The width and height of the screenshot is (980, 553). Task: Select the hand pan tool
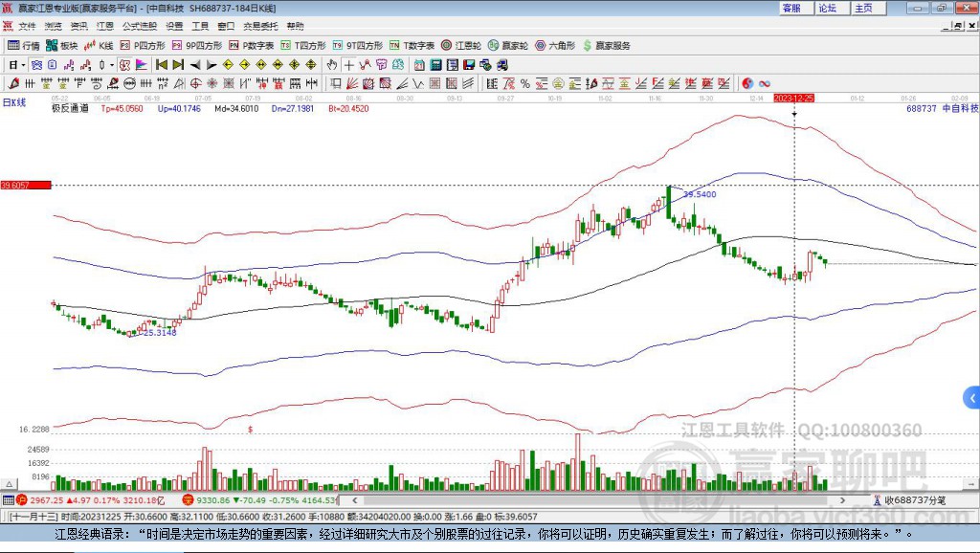pos(332,65)
